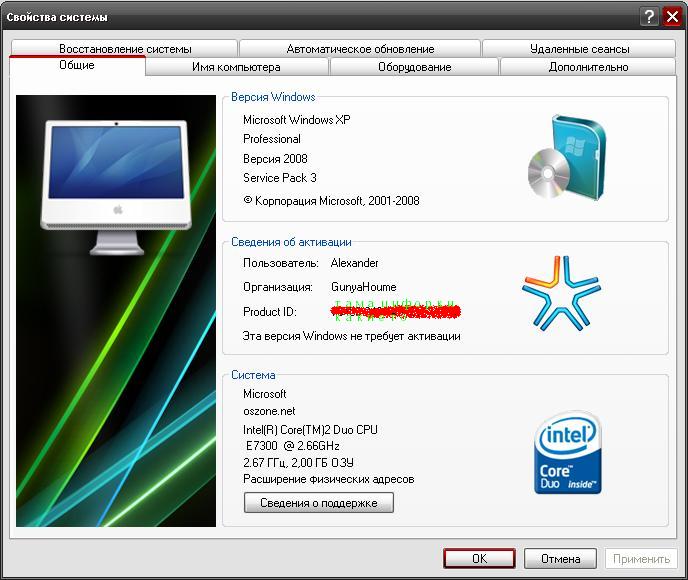Click the не требует активации message
688x580 pixels.
click(351, 336)
